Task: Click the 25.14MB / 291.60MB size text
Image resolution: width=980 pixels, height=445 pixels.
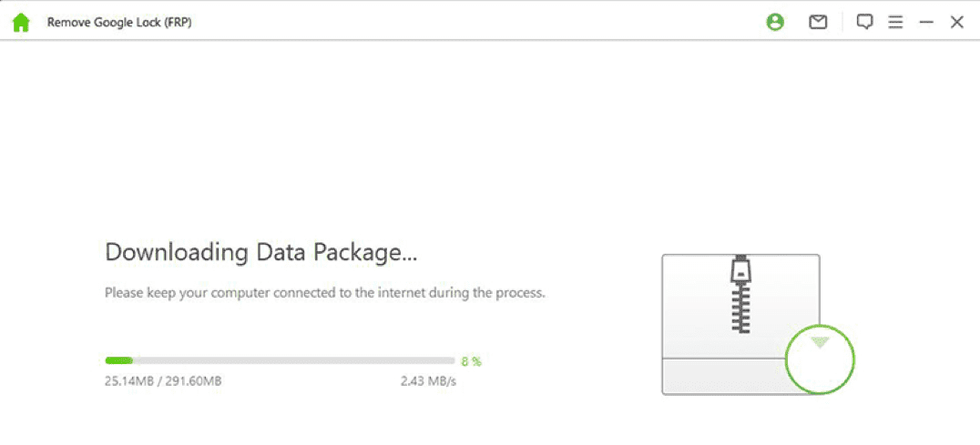Action: point(163,381)
